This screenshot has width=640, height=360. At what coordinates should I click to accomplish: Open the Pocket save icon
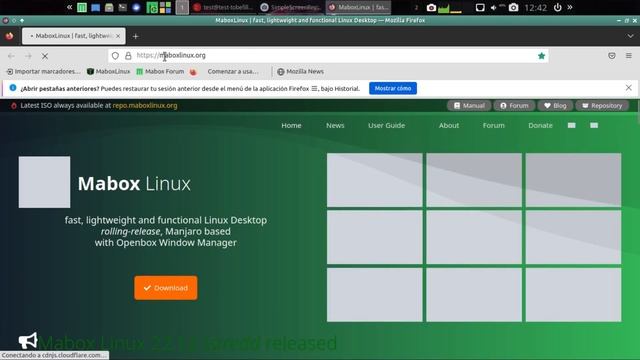(x=612, y=56)
